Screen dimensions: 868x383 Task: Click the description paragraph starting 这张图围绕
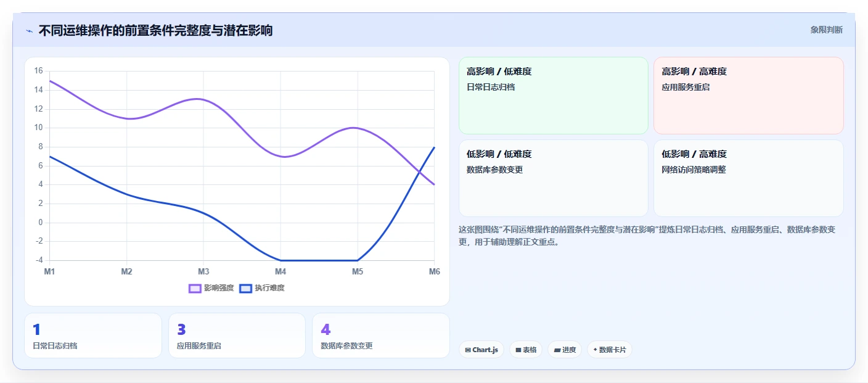[647, 236]
